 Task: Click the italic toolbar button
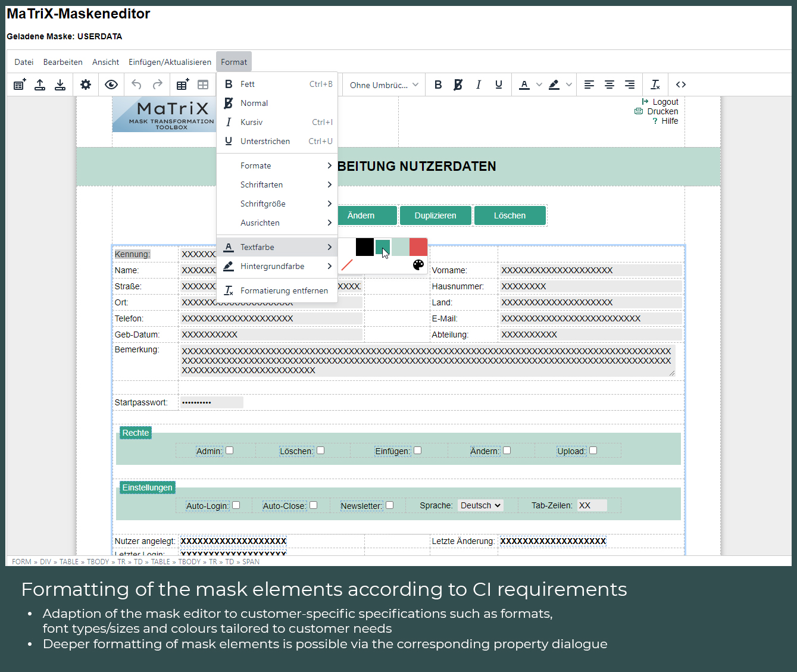[x=478, y=85]
